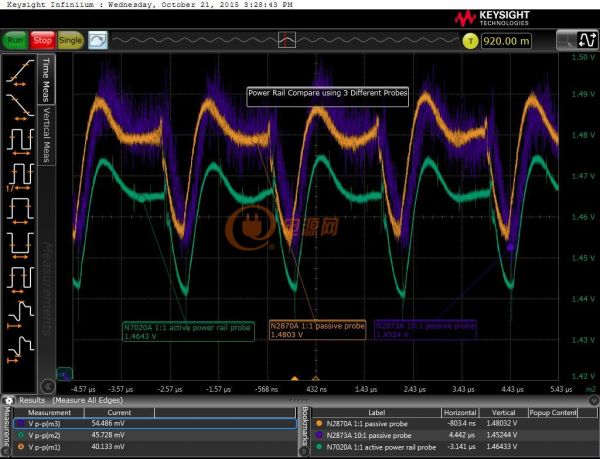600x459 pixels.
Task: Click the -3.141 µs horizontal value
Action: (x=461, y=447)
